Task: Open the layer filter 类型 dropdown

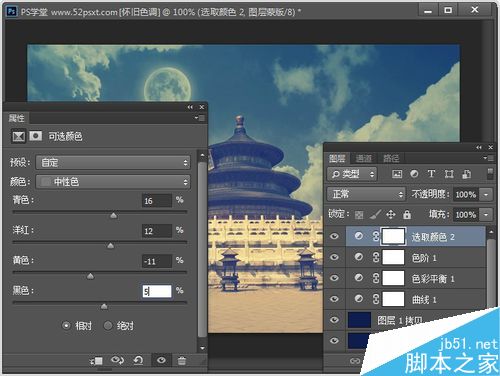Action: click(352, 174)
